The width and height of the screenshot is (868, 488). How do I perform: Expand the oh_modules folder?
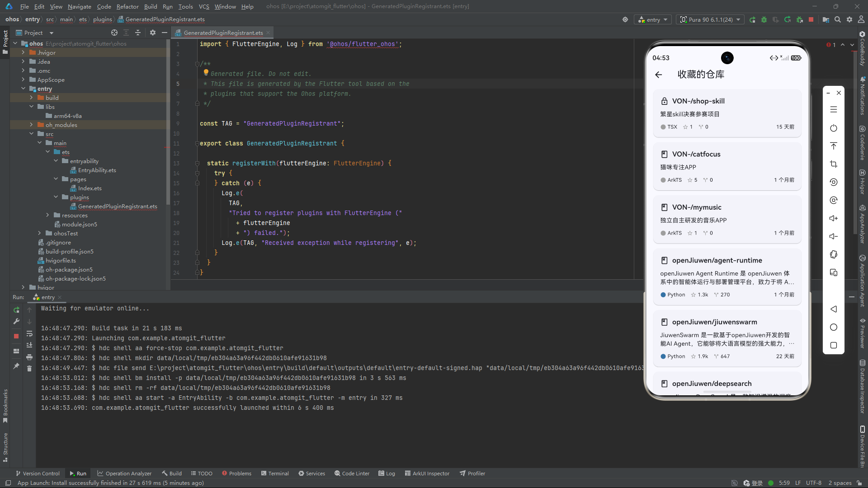click(x=31, y=125)
